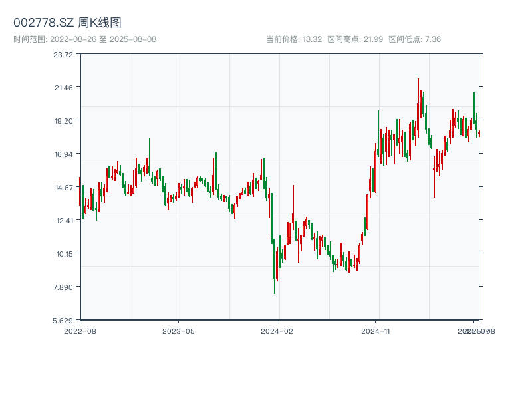Choose the 2024-11 x-axis date label
The image size is (532, 399).
click(x=376, y=331)
